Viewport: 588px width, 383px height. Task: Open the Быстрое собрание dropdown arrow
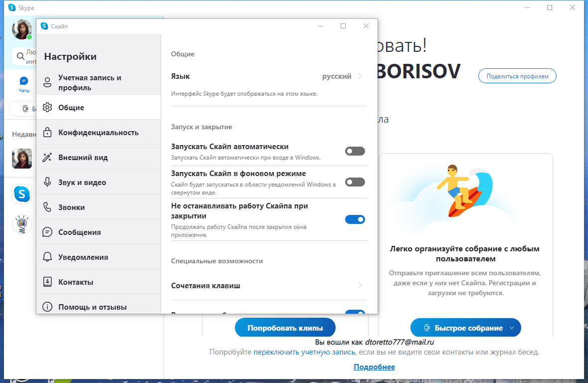(512, 328)
